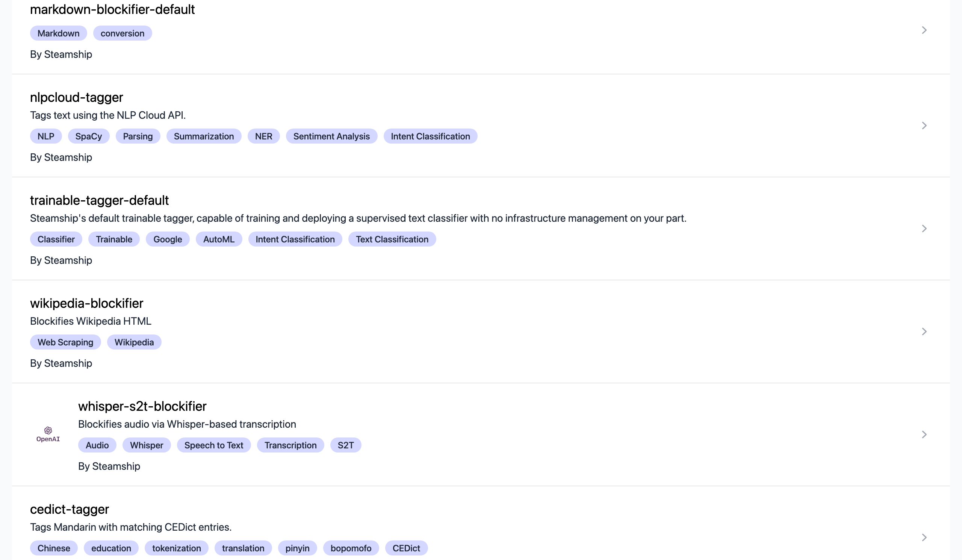
Task: Choose the Web Scraping tag
Action: tap(65, 342)
